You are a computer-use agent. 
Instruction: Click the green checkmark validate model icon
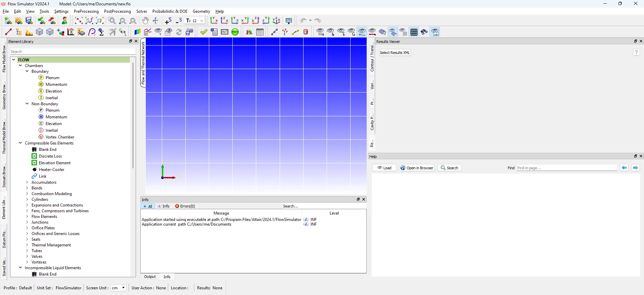[204, 32]
